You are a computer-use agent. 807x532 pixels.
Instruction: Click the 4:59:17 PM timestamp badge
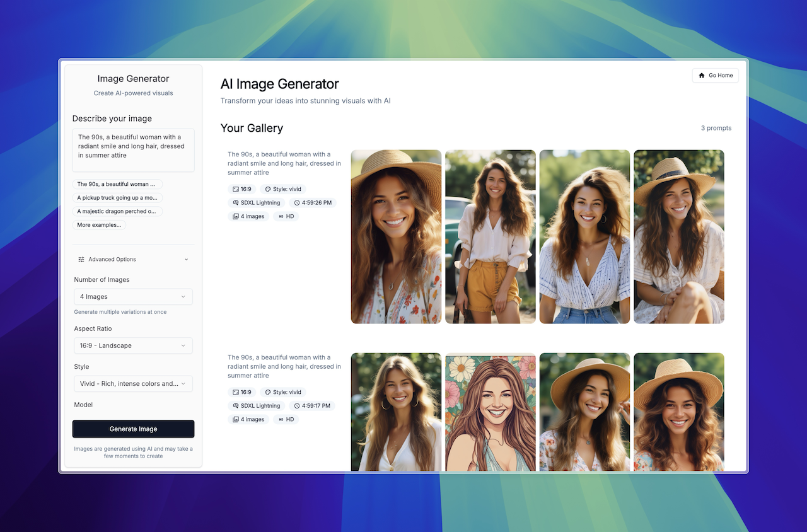(x=313, y=406)
